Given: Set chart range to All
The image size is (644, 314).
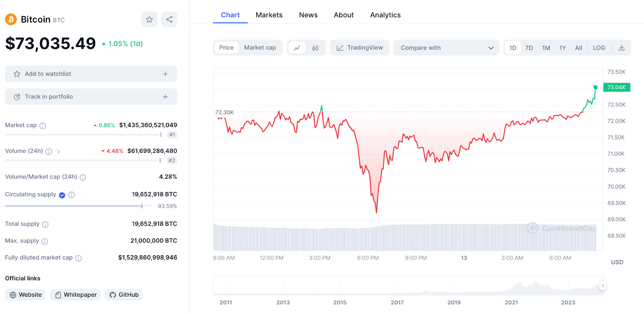Looking at the screenshot, I should [578, 48].
